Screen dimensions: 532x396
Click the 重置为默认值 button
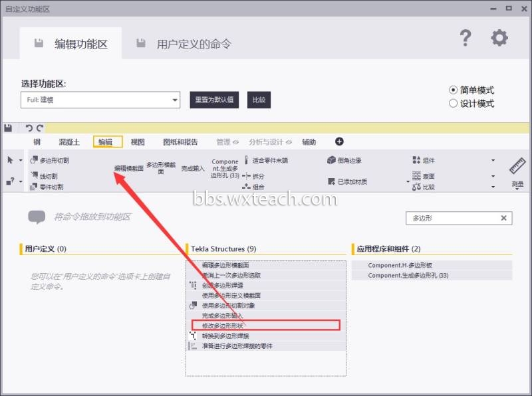[x=214, y=100]
